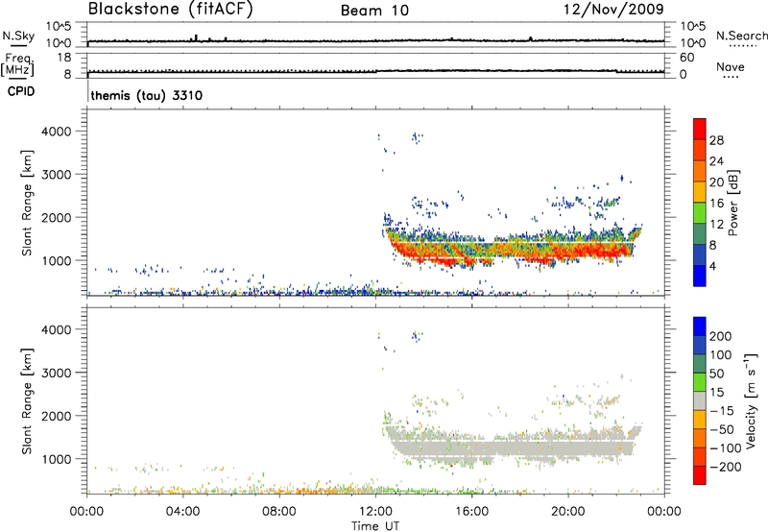Click the N.Sky legend label
768x532 pixels.
pos(18,36)
